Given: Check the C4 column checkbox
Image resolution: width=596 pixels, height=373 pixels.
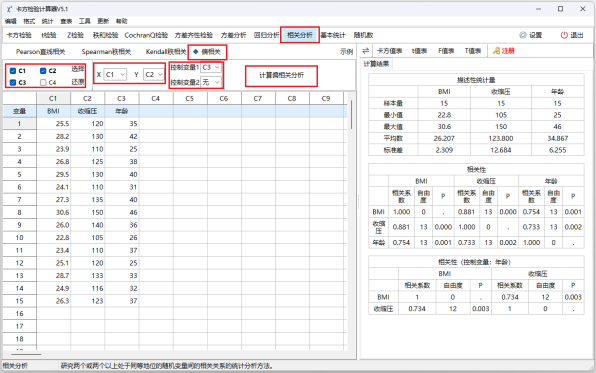Looking at the screenshot, I should 43,83.
